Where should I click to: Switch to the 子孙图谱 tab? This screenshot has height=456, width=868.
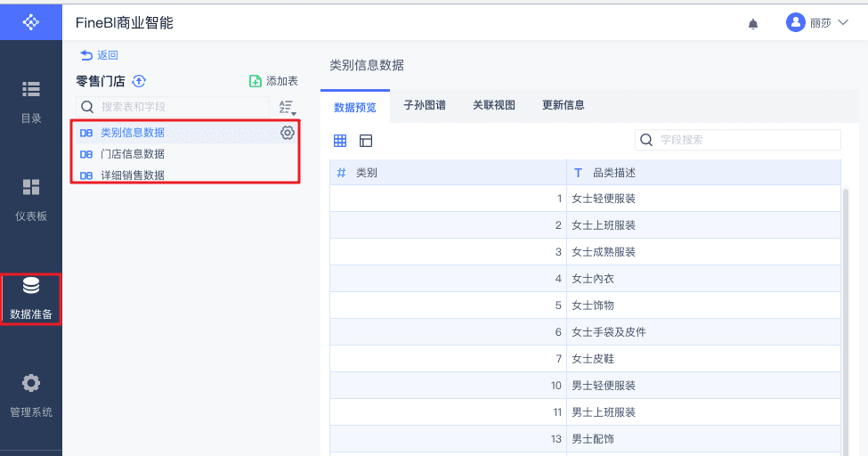[x=425, y=105]
